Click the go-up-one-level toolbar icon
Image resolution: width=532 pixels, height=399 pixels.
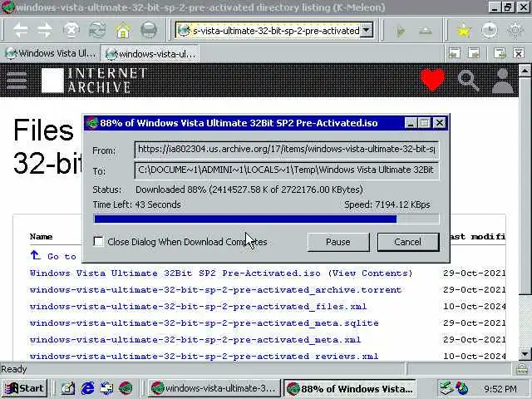click(x=426, y=32)
